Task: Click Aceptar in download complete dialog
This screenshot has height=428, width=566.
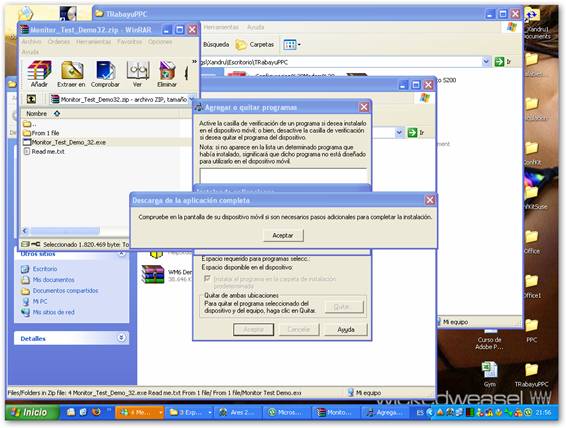Action: pyautogui.click(x=283, y=235)
